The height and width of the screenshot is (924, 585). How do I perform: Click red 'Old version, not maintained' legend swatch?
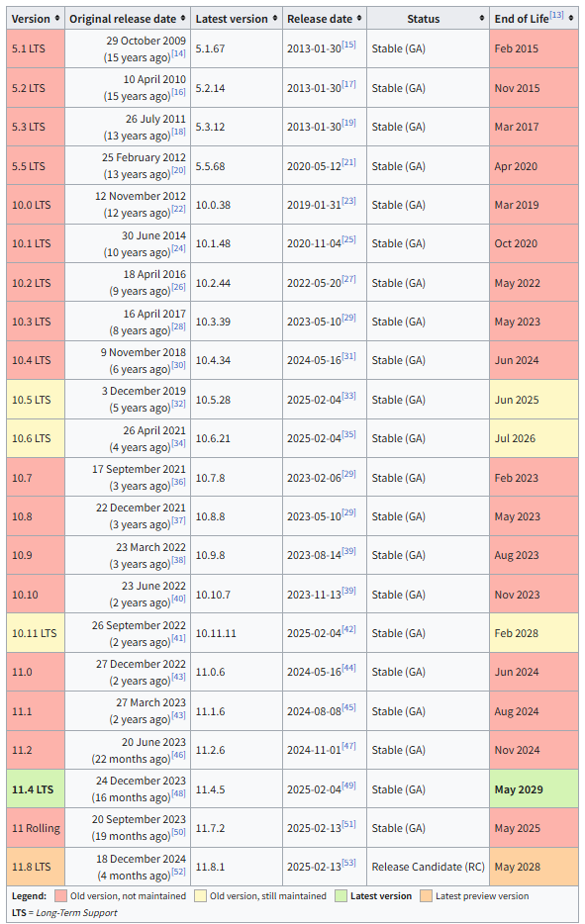tap(60, 896)
